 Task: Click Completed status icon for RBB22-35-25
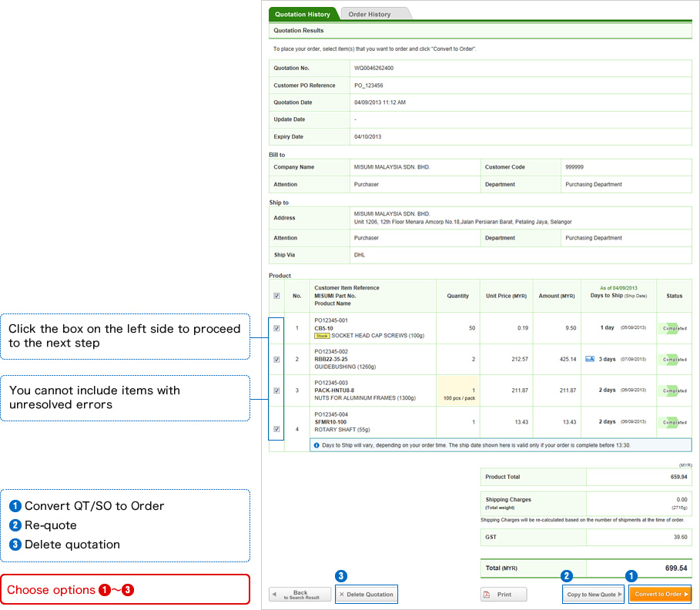pyautogui.click(x=674, y=360)
